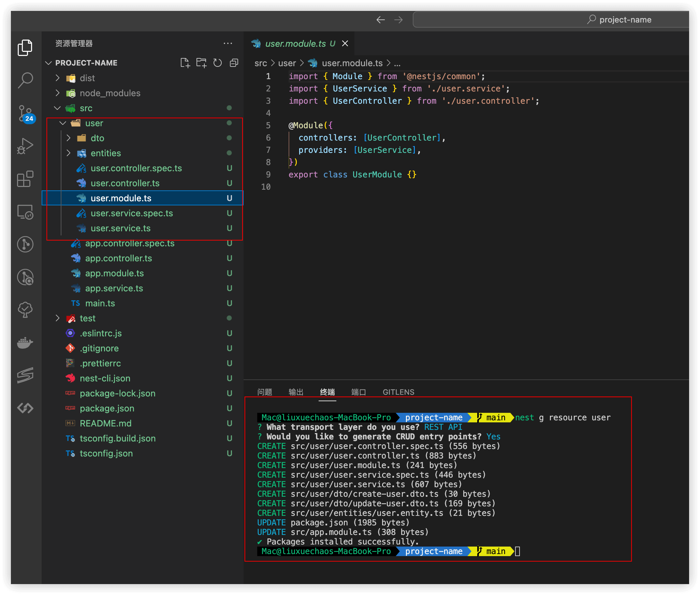The width and height of the screenshot is (700, 595).
Task: Click src in the breadcrumb path
Action: tap(261, 63)
